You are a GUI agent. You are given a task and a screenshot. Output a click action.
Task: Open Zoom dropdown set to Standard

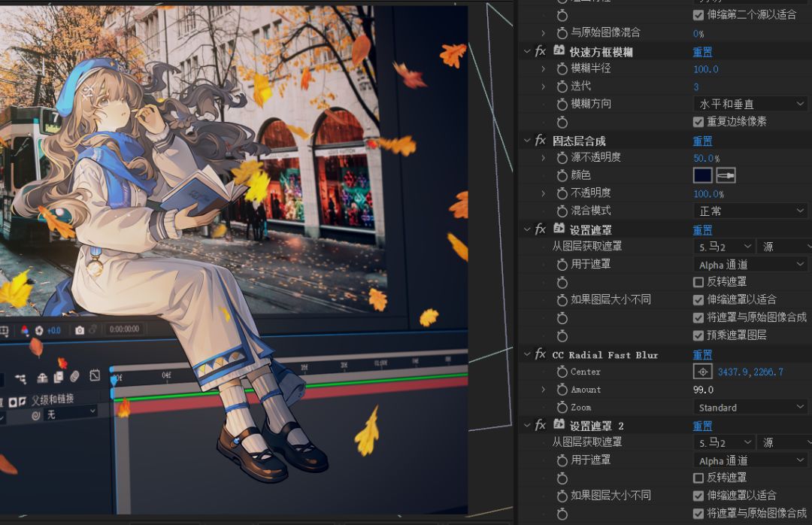point(750,408)
